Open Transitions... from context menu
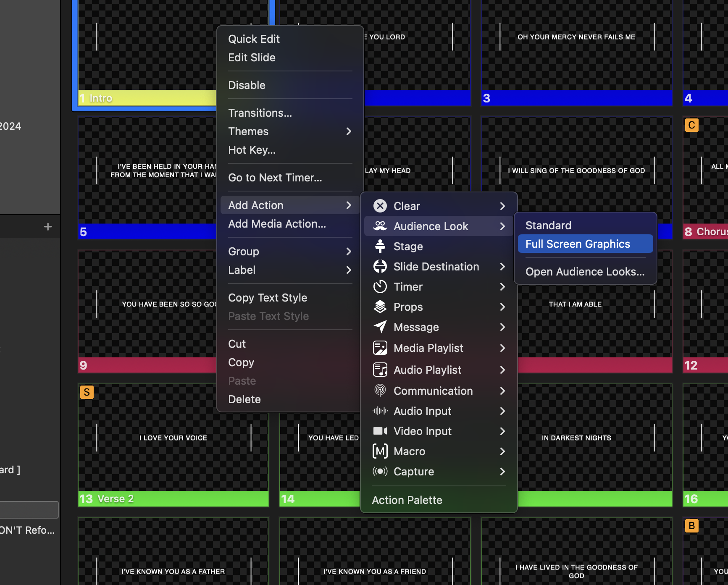This screenshot has height=585, width=728. pos(290,113)
